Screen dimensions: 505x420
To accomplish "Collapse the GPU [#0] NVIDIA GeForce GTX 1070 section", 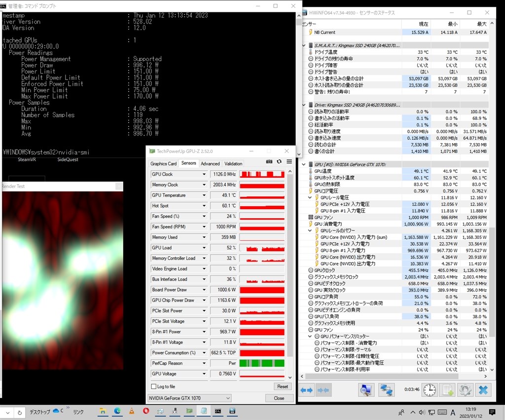I will pos(304,164).
